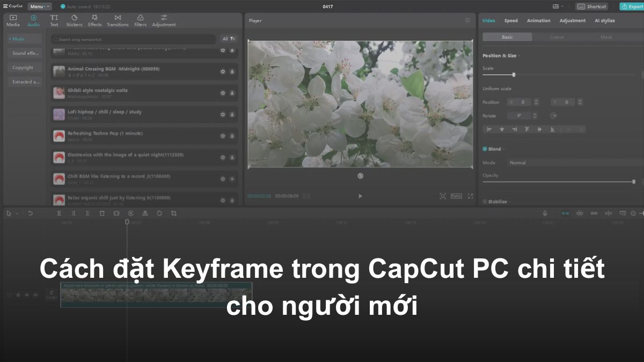Image resolution: width=644 pixels, height=362 pixels.
Task: Open the aspect Ratio dropdown under the player
Action: [x=456, y=196]
